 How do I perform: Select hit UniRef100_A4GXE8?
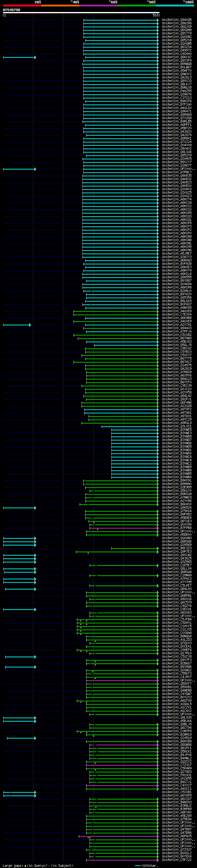[x=177, y=311]
